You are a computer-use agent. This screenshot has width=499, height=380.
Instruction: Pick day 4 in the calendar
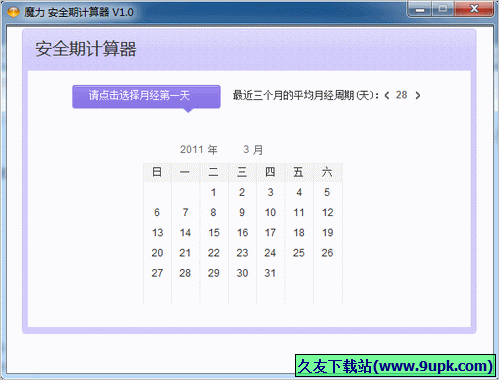pos(299,192)
